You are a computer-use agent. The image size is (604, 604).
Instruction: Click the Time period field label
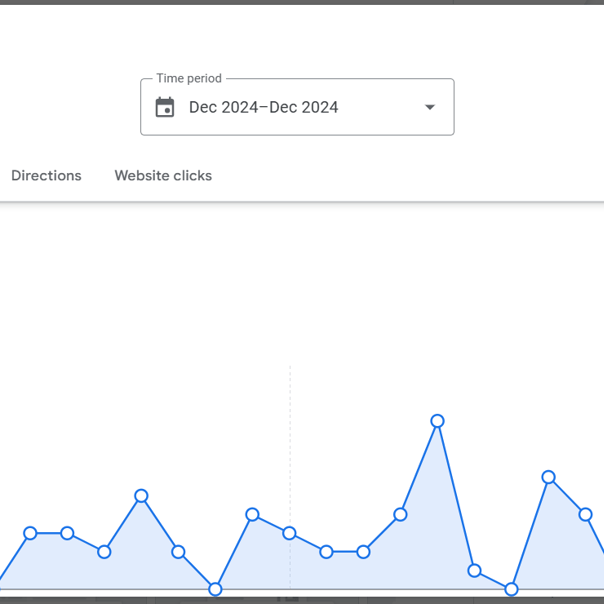click(189, 78)
